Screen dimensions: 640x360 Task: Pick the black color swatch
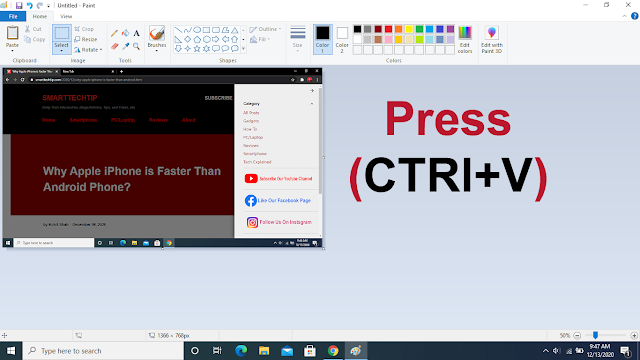(357, 29)
